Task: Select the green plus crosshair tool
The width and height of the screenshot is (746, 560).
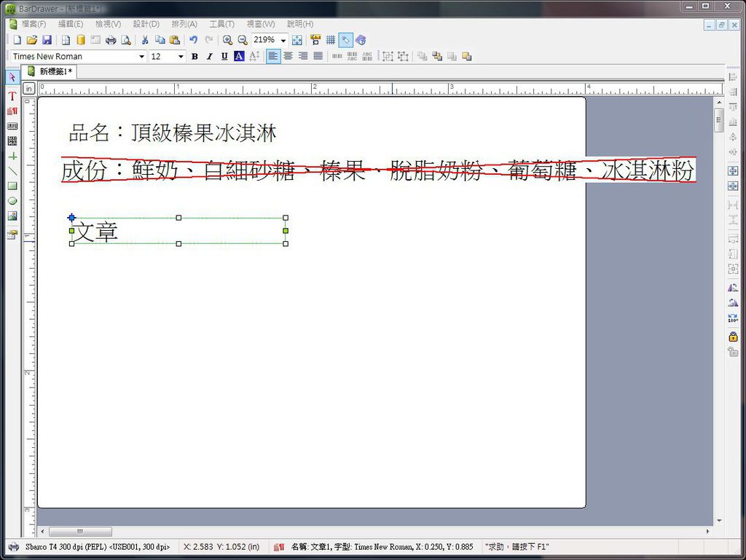Action: click(x=12, y=156)
